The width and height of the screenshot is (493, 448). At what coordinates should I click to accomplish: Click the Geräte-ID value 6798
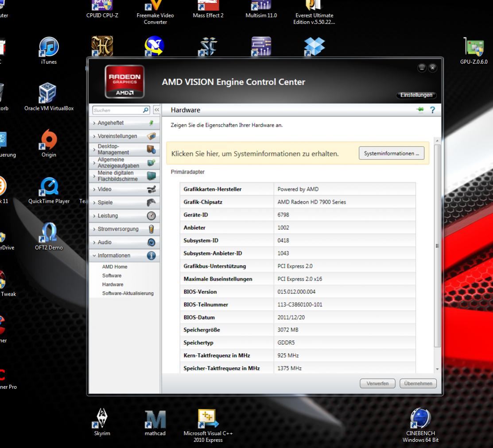click(283, 215)
